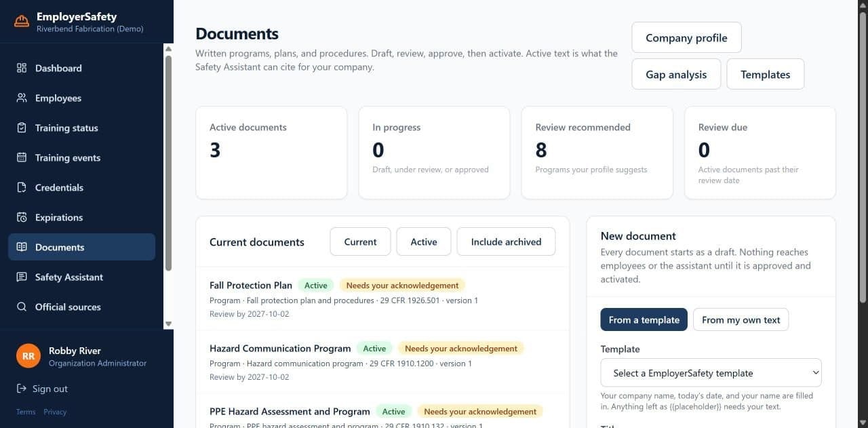This screenshot has height=428, width=868.
Task: Sign out of the account
Action: point(42,389)
